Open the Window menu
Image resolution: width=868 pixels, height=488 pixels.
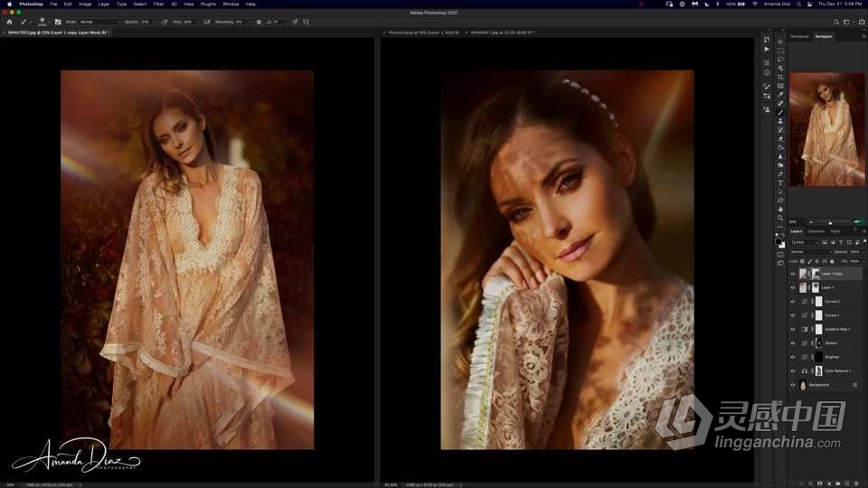click(231, 4)
